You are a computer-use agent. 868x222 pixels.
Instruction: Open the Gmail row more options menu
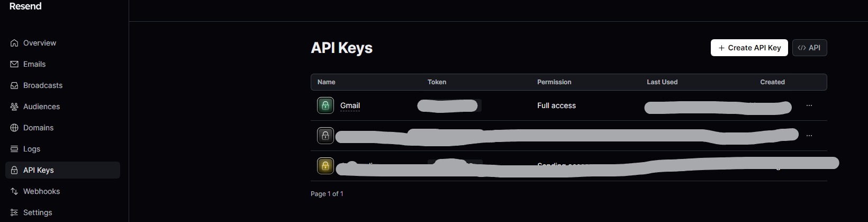click(x=809, y=105)
